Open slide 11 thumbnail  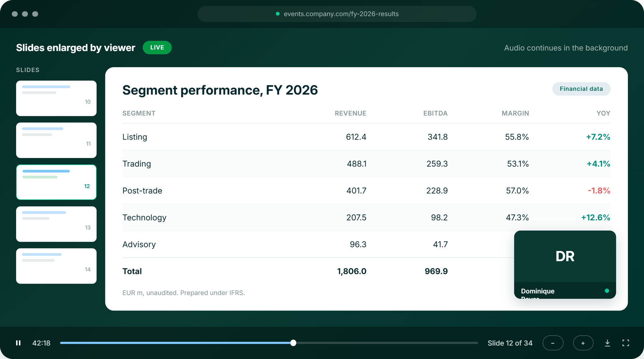pos(56,140)
